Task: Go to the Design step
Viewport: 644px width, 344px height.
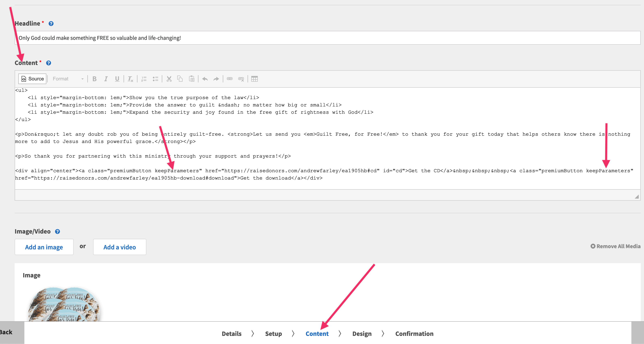Action: click(362, 333)
